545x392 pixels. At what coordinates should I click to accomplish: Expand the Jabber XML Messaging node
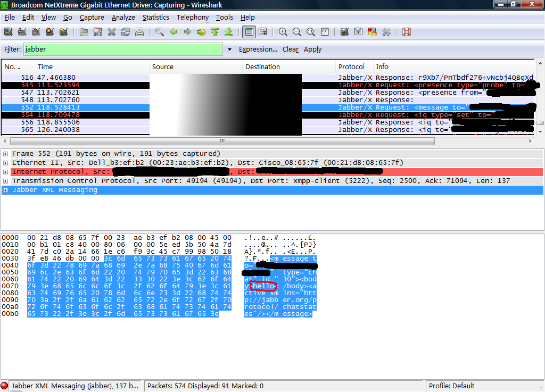click(5, 190)
